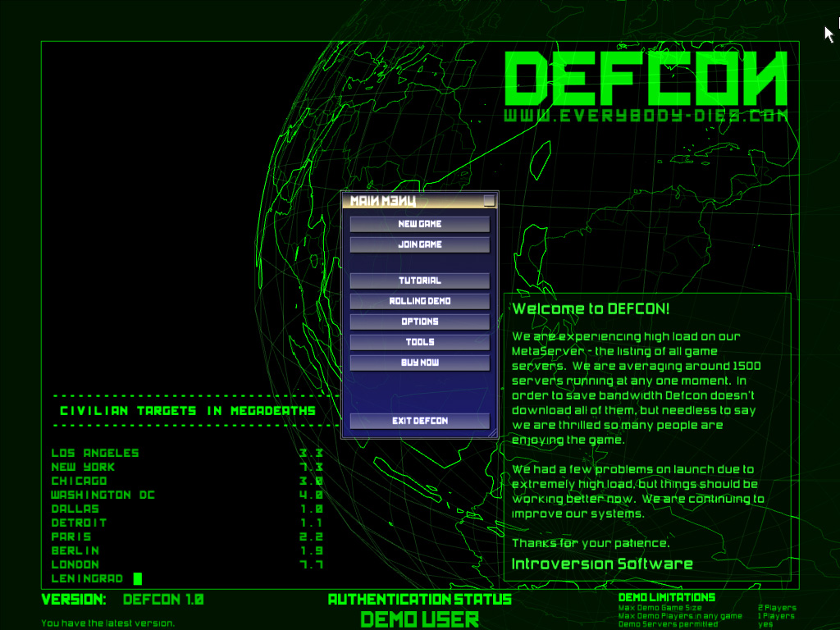Click Exit Defcon
Image resolution: width=840 pixels, height=630 pixels.
pos(419,421)
